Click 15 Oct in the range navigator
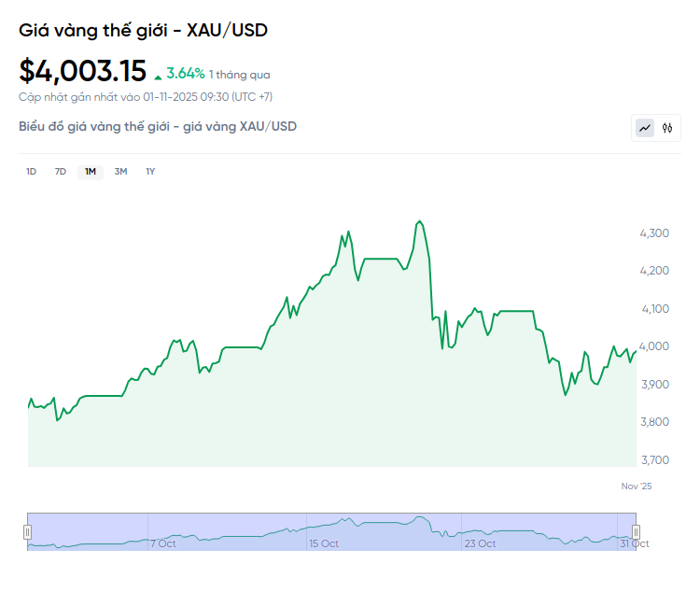Screen dimensions: 700x592 (323, 543)
